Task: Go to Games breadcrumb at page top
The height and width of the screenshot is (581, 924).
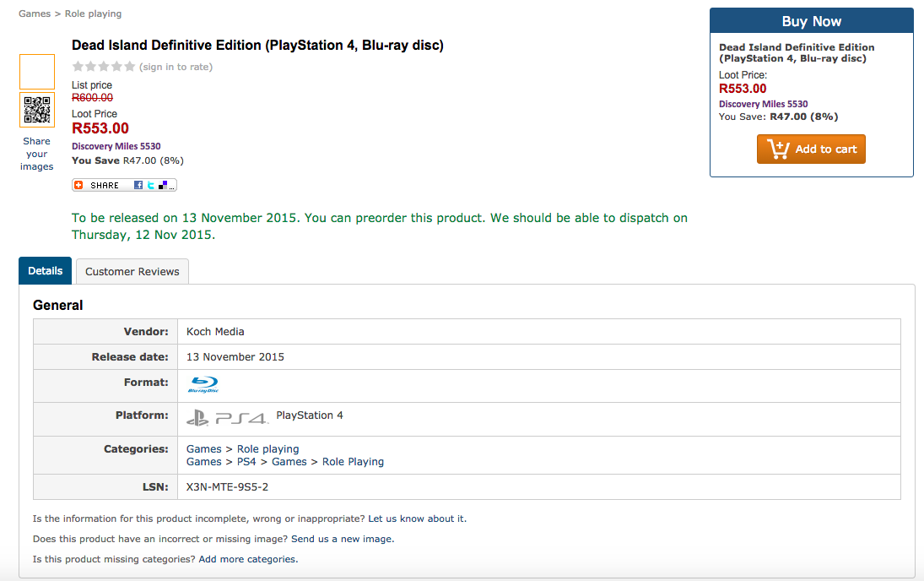Action: [x=35, y=14]
